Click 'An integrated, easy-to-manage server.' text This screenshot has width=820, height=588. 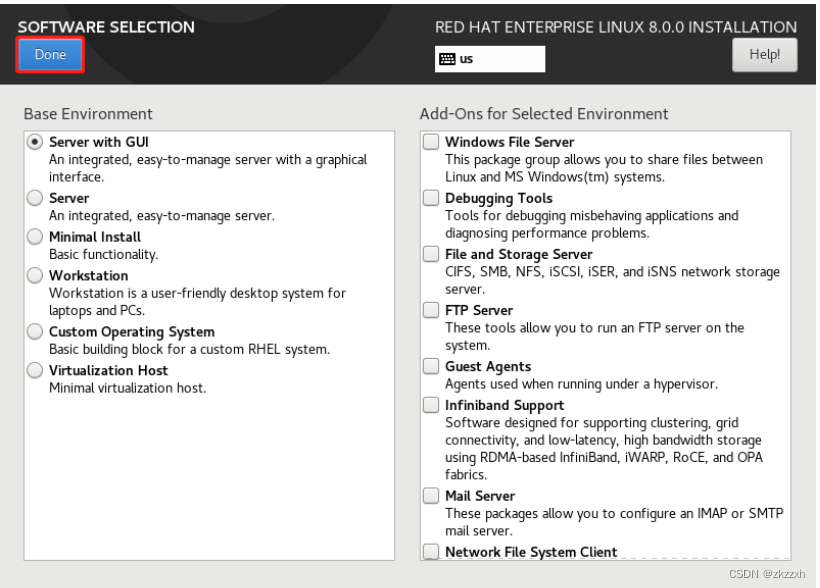(162, 216)
